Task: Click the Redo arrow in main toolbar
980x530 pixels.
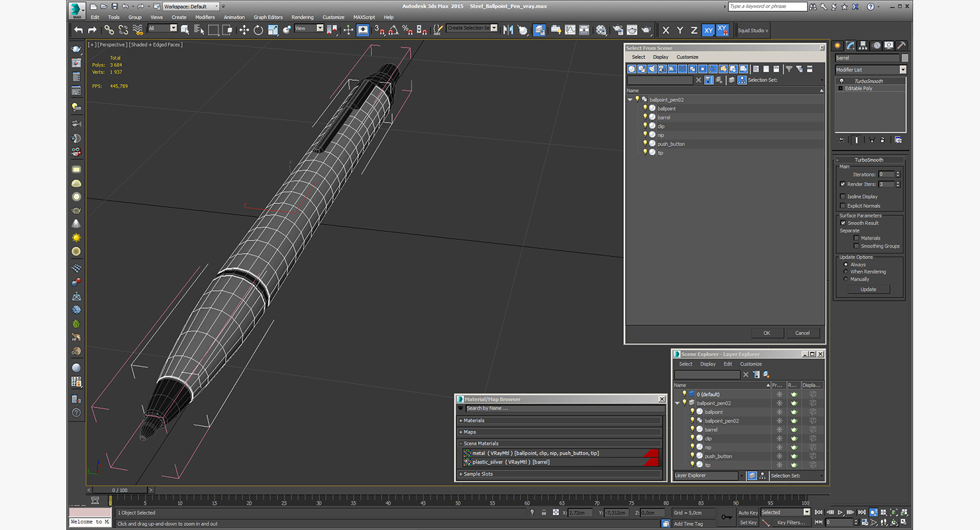Action: pyautogui.click(x=92, y=30)
